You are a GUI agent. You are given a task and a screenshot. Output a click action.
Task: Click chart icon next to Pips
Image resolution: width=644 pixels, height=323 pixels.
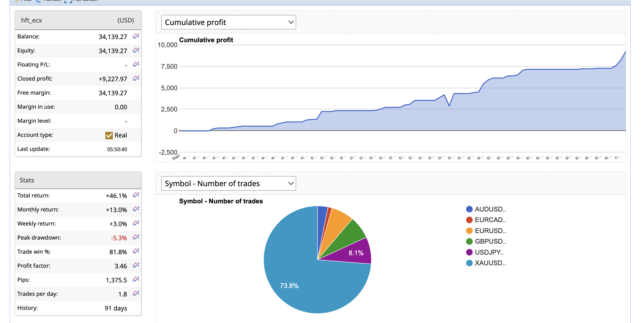[136, 280]
